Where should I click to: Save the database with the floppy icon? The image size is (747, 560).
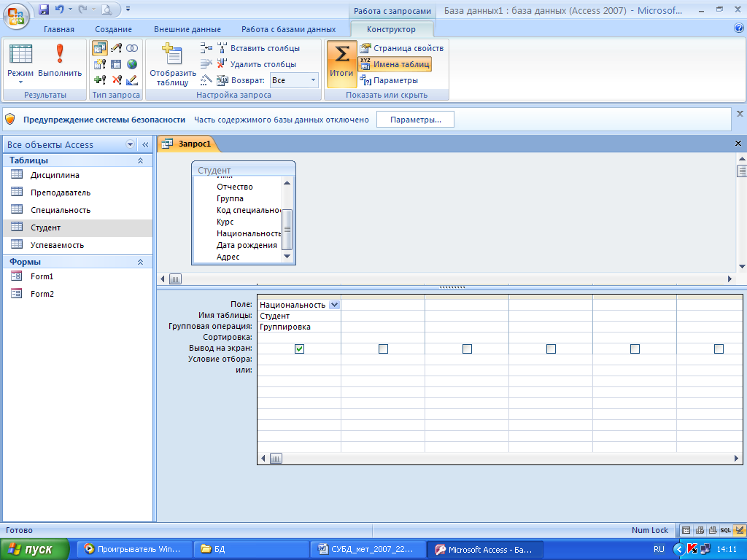[43, 9]
